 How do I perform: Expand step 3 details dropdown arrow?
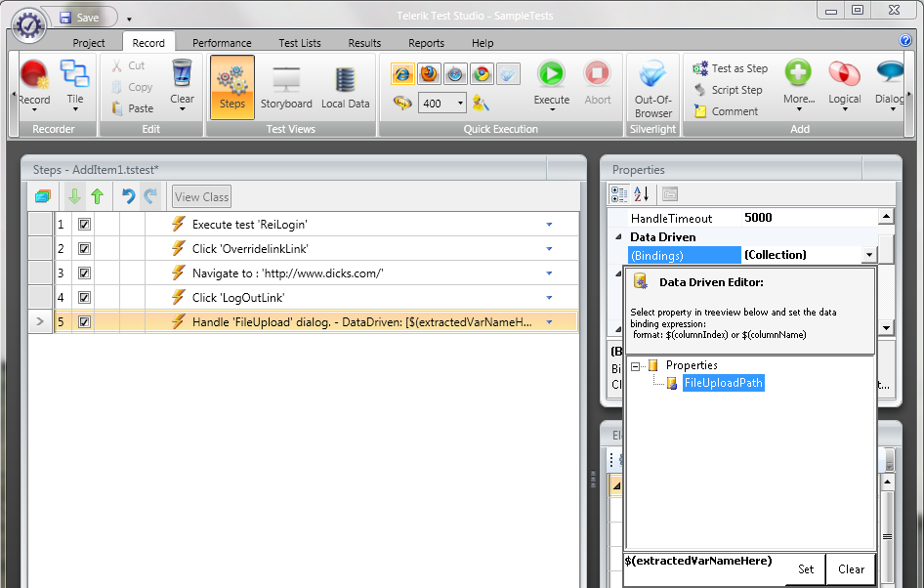coord(549,273)
